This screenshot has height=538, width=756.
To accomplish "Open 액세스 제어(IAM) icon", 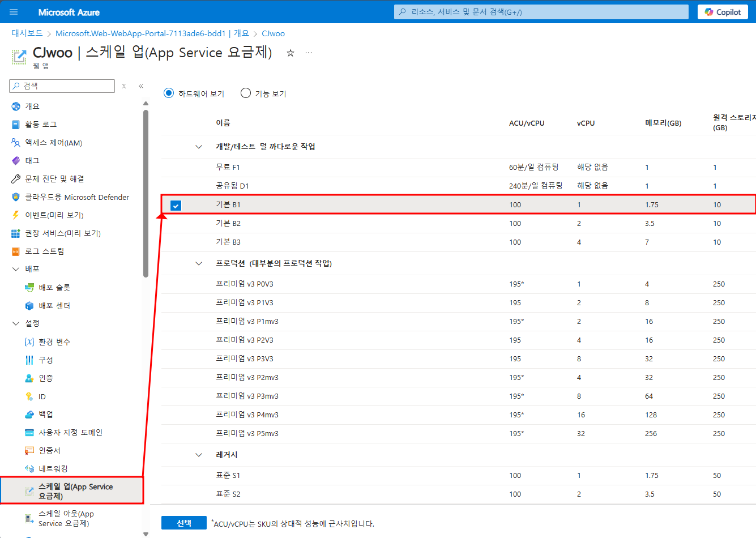I will [x=16, y=143].
